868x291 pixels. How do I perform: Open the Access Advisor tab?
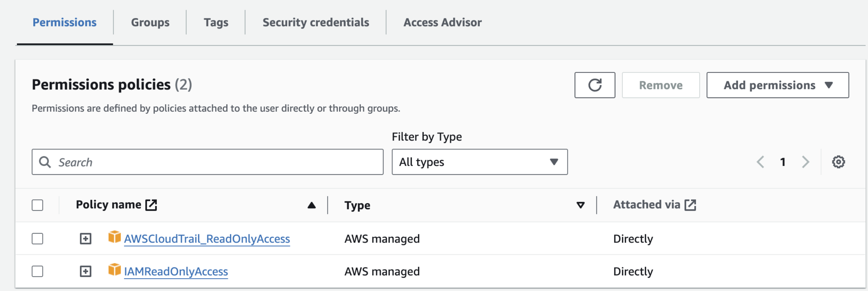[x=443, y=22]
